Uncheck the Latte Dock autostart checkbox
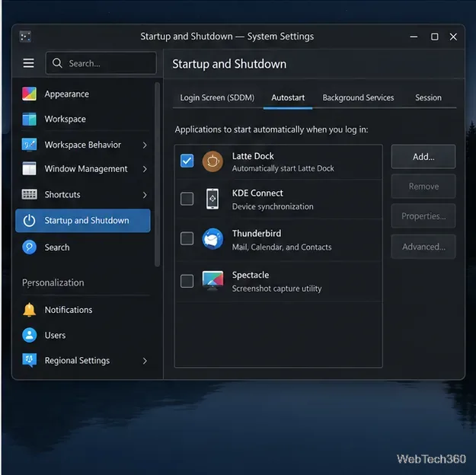Image resolution: width=476 pixels, height=475 pixels. pos(187,161)
